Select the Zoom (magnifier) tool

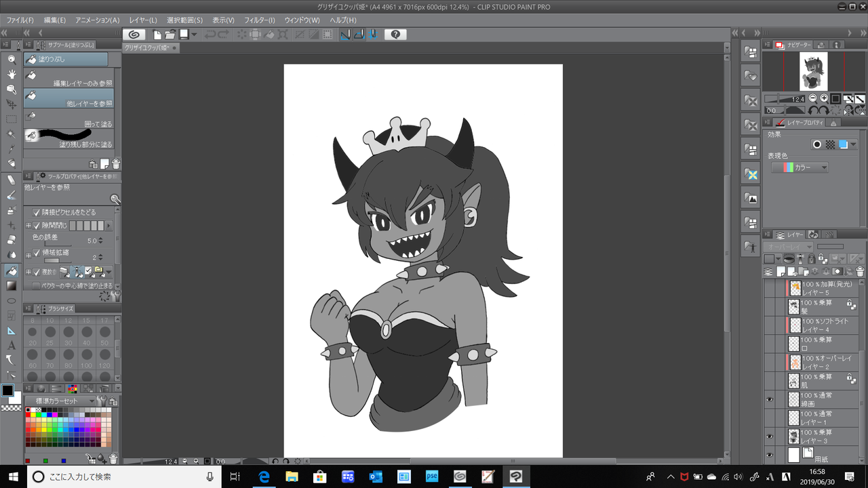point(12,60)
